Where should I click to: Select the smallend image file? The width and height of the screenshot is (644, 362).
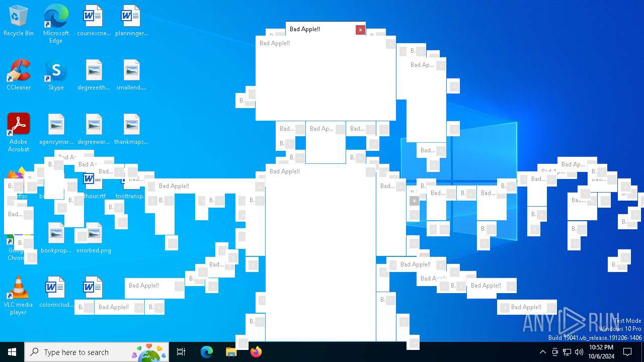(131, 75)
